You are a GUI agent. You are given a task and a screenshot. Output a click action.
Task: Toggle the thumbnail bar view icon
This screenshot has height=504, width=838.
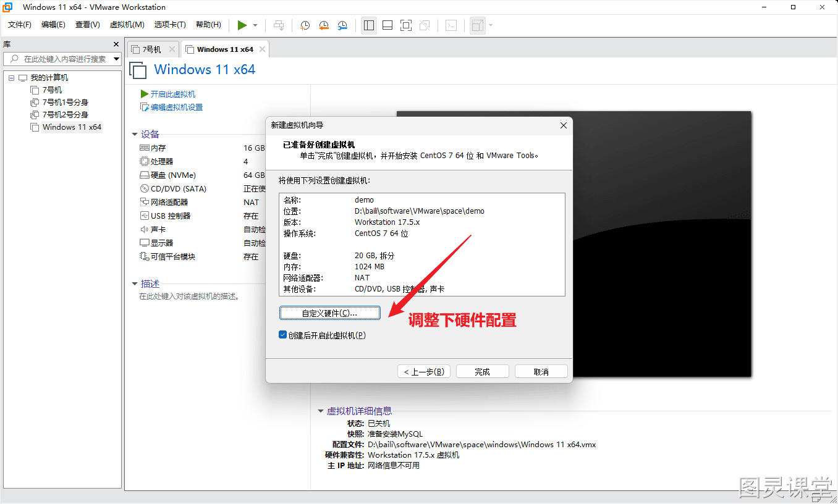point(387,25)
